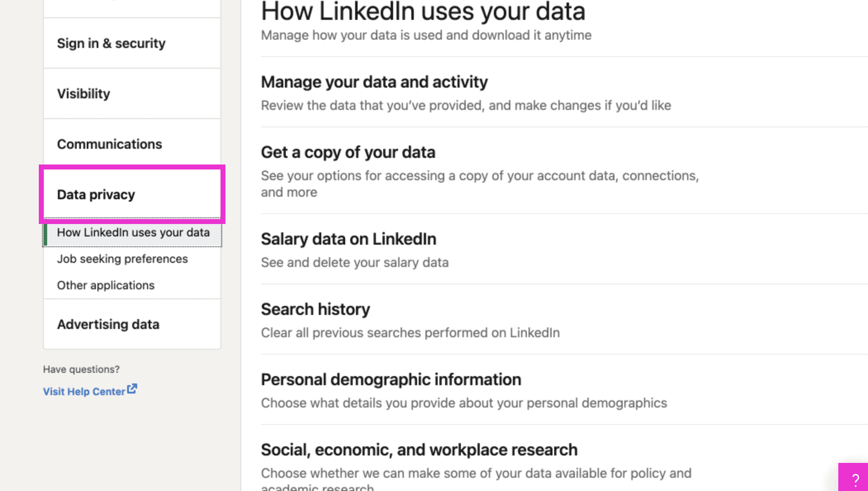Click the data download description under the heading
The height and width of the screenshot is (491, 868).
click(426, 35)
